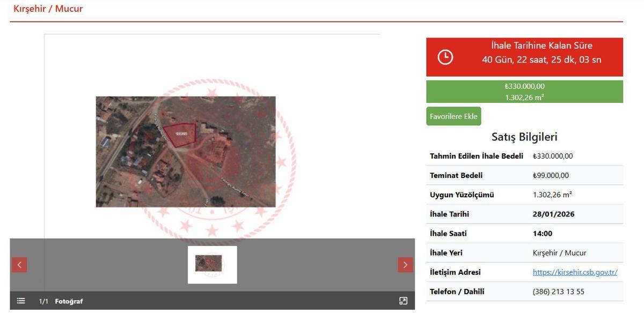
Task: Click the İhale Tarihi value 28/01/2026
Action: pyautogui.click(x=553, y=214)
